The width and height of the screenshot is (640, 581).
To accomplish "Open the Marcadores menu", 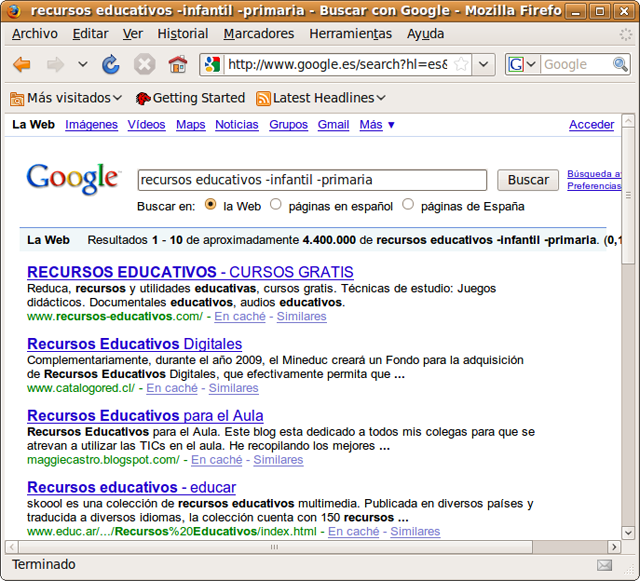I will pos(259,34).
